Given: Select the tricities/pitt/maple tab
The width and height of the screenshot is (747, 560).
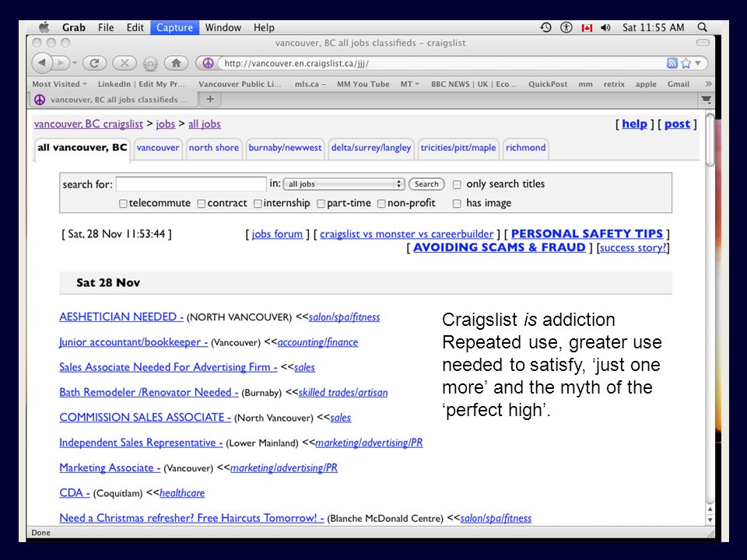Looking at the screenshot, I should (458, 148).
